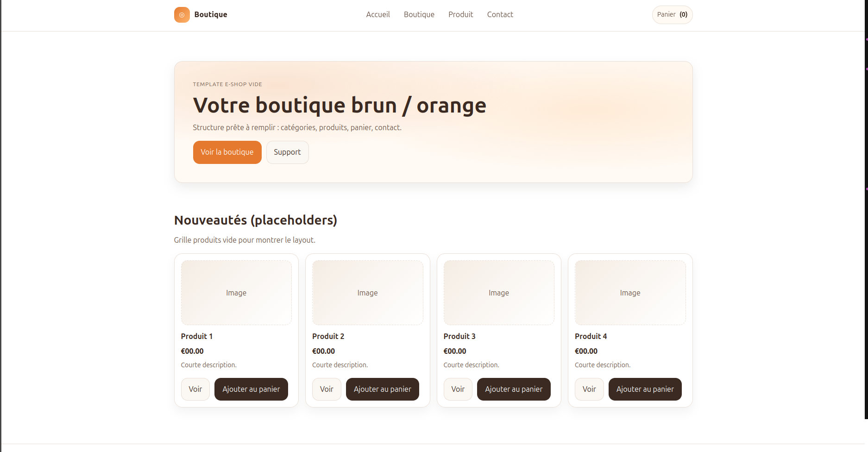Click the Image placeholder for Produit 2
The height and width of the screenshot is (452, 868).
[x=367, y=292]
